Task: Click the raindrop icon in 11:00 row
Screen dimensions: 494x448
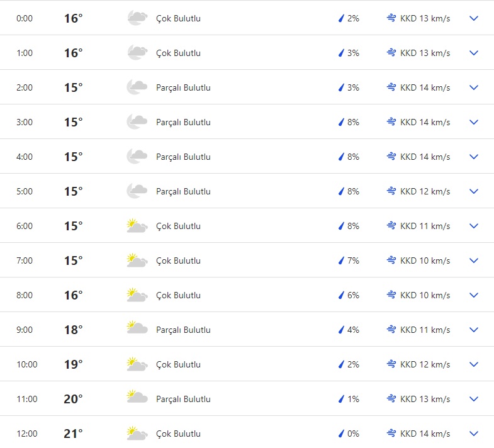Action: coord(342,399)
